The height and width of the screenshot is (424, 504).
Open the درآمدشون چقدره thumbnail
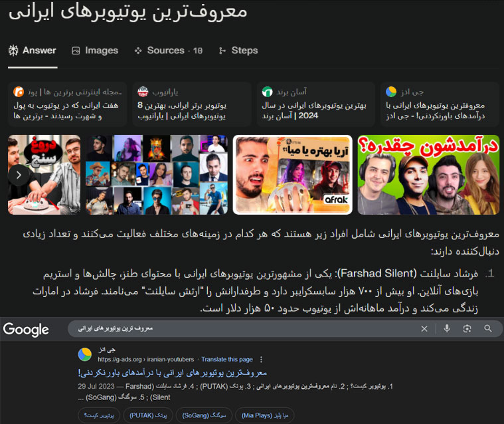click(x=428, y=175)
